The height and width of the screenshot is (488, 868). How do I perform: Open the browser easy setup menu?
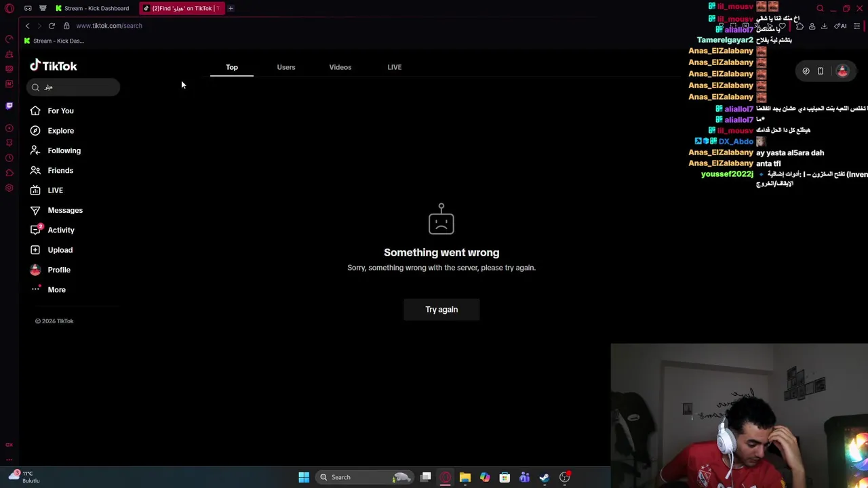point(857,26)
